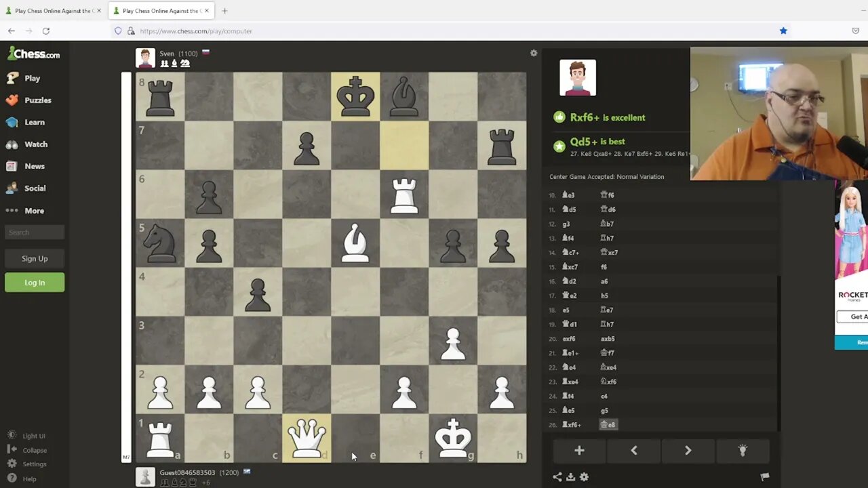This screenshot has width=868, height=488.
Task: Click the Rocket Homes ad Get button
Action: pos(852,317)
